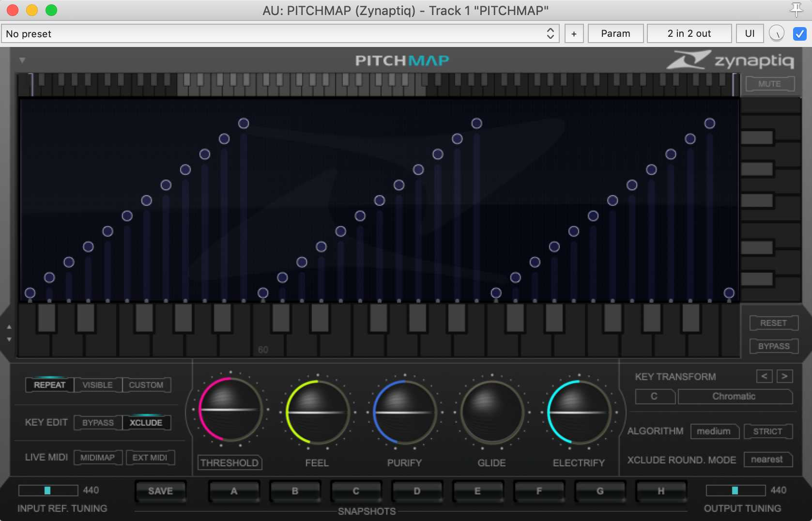The height and width of the screenshot is (521, 812).
Task: Enable STRICT algorithm mode
Action: point(767,431)
